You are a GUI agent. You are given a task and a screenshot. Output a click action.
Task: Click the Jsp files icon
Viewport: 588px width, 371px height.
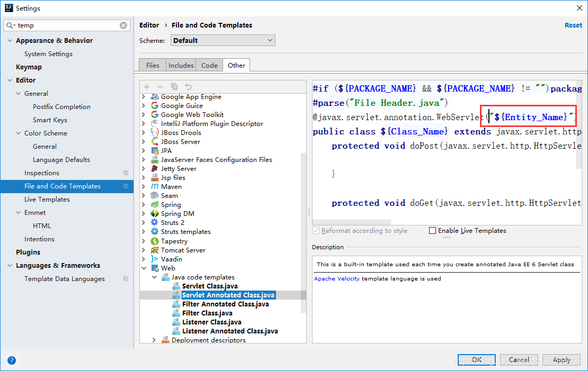pyautogui.click(x=155, y=178)
